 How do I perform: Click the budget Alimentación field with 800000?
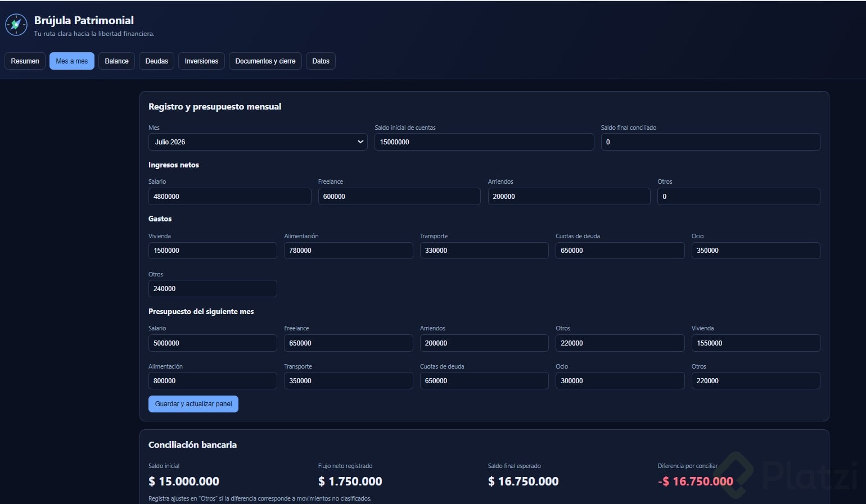pyautogui.click(x=213, y=381)
